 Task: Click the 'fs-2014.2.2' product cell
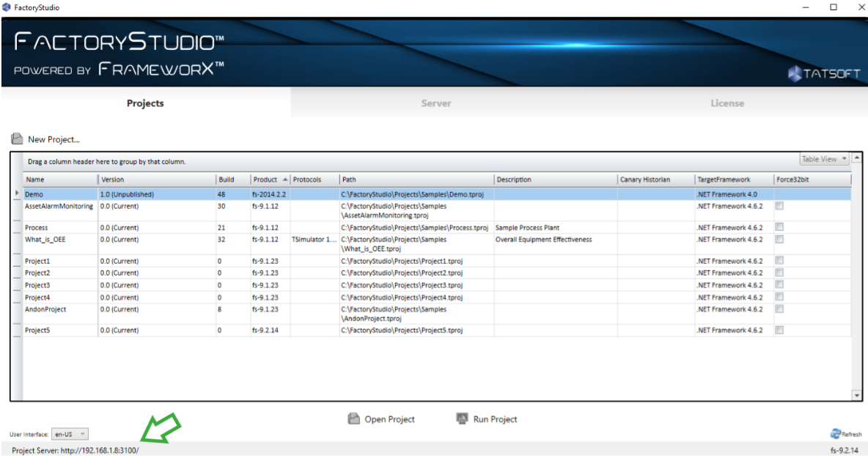270,194
